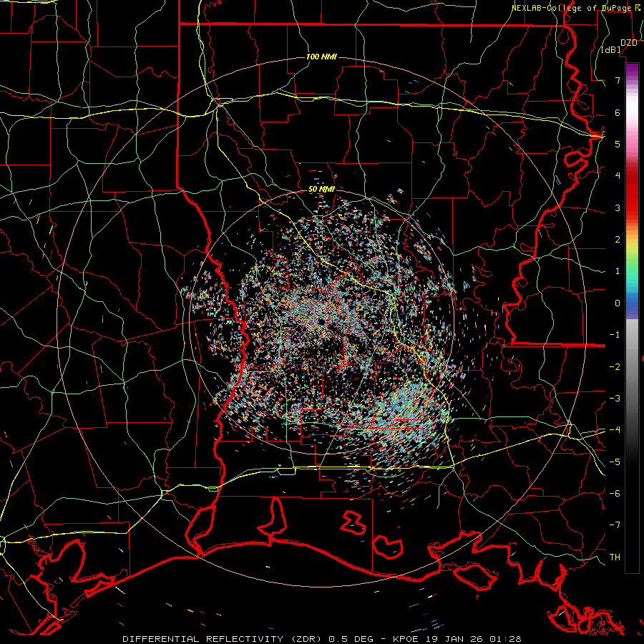Screen dimensions: 644x644
Task: Select the "-2" value on the color scale
Action: (615, 367)
